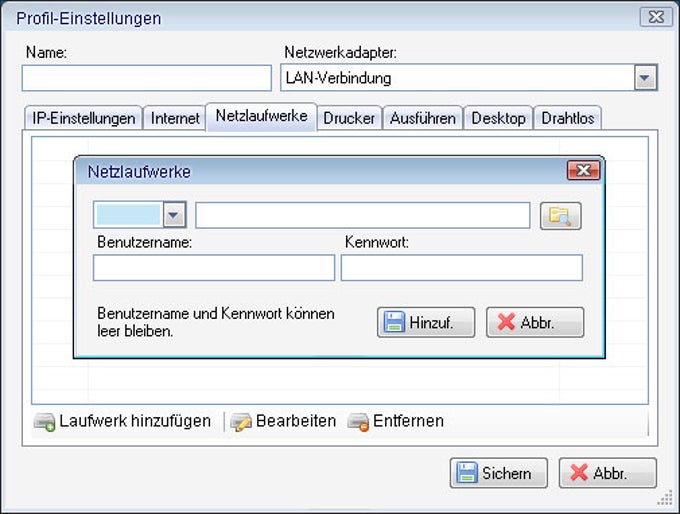Click the browse folder icon button

[560, 216]
